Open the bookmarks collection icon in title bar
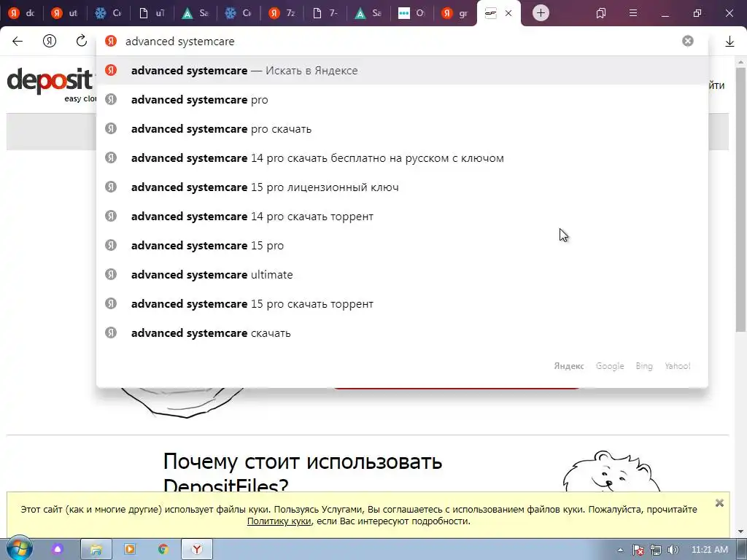 (601, 13)
